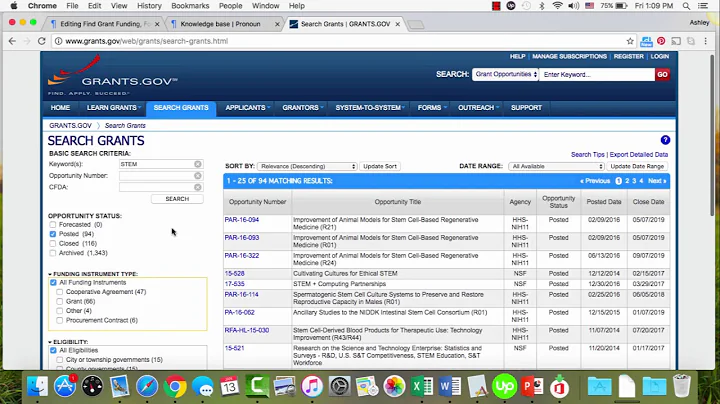Click the Grants.gov logo
Image resolution: width=720 pixels, height=404 pixels.
click(112, 75)
